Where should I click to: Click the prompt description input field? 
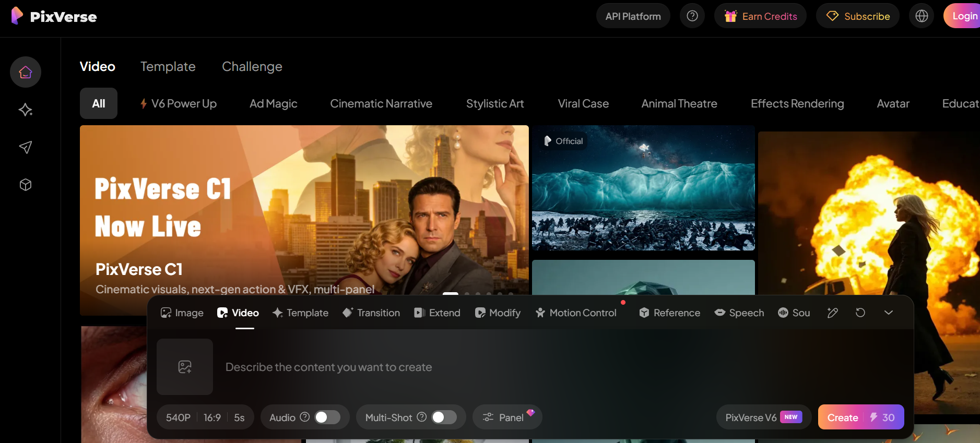[x=564, y=367]
